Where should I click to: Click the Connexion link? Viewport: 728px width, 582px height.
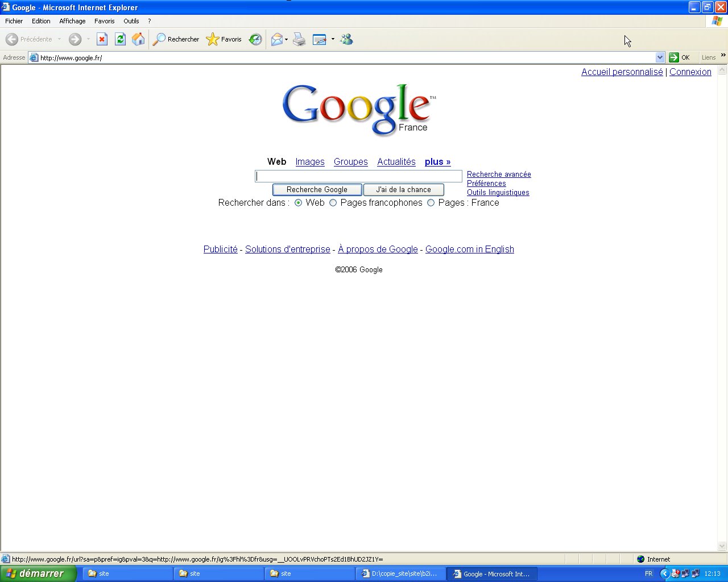click(690, 72)
